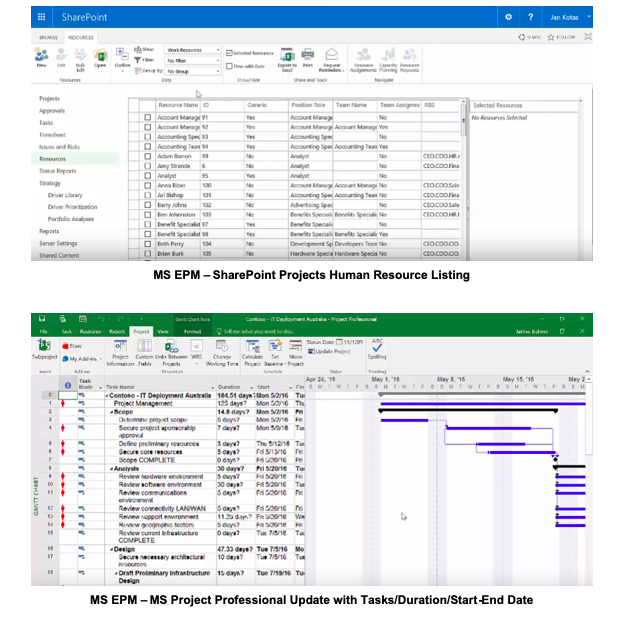Toggle the Selected Resources checkbox
This screenshot has width=619, height=636.
(x=229, y=53)
